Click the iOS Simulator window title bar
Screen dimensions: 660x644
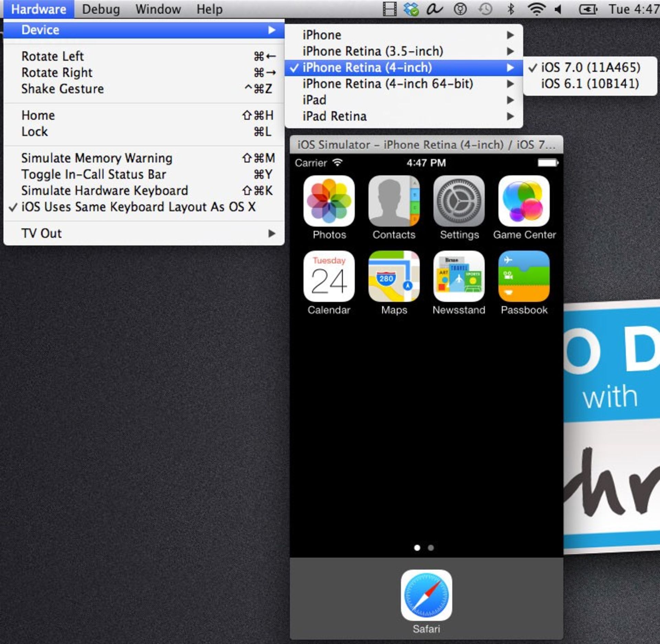click(x=426, y=145)
